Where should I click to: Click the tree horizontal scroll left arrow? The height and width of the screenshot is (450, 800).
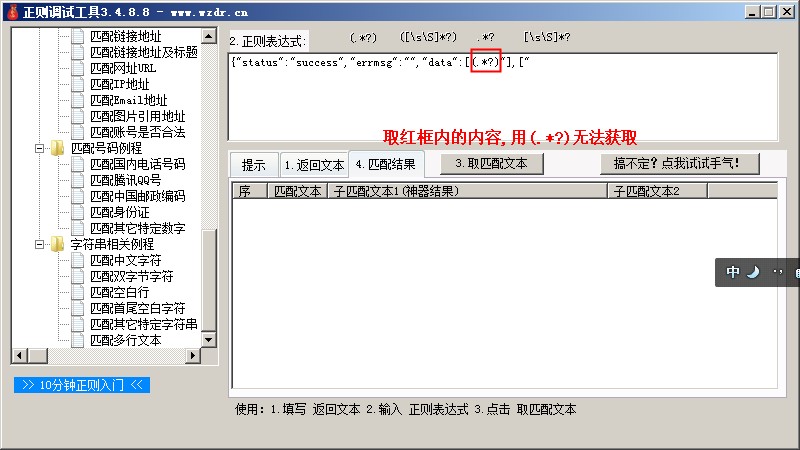[19, 356]
